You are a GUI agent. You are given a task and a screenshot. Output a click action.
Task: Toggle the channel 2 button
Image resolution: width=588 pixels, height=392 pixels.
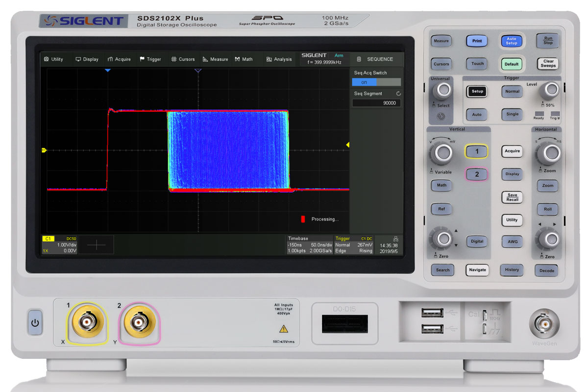coord(477,174)
